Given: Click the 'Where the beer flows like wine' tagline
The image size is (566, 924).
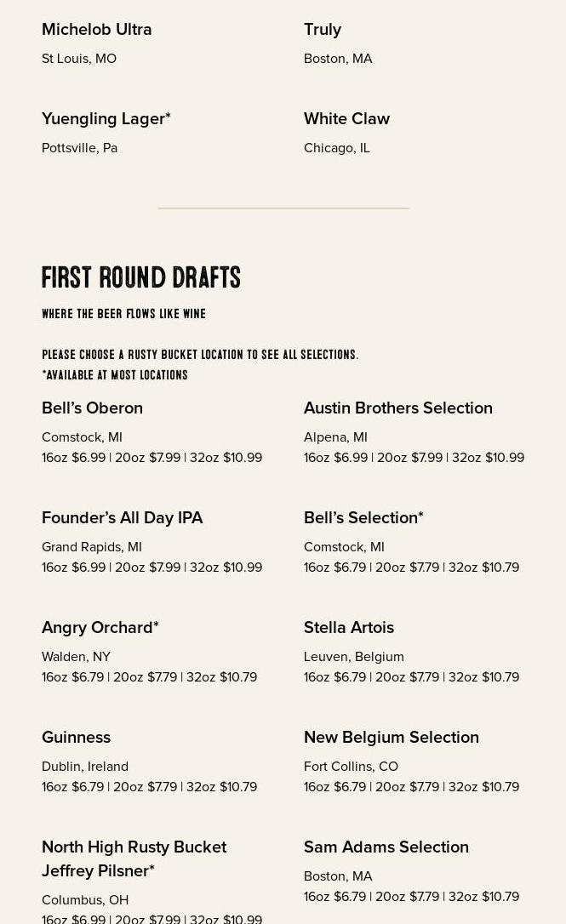Looking at the screenshot, I should (124, 314).
